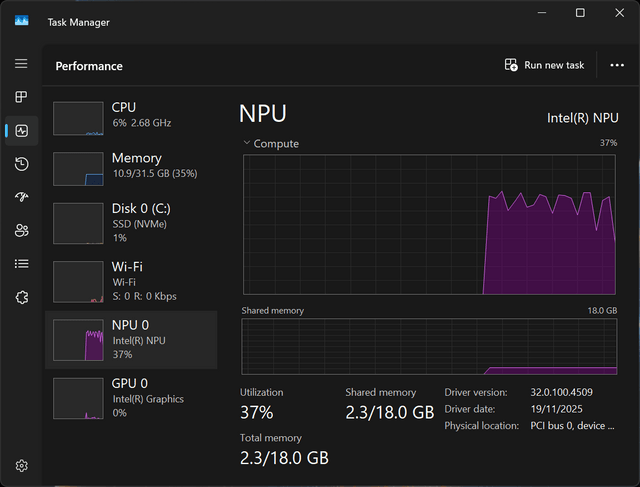Open the Services page icon
Screen dimensions: 640x487
pyautogui.click(x=22, y=297)
